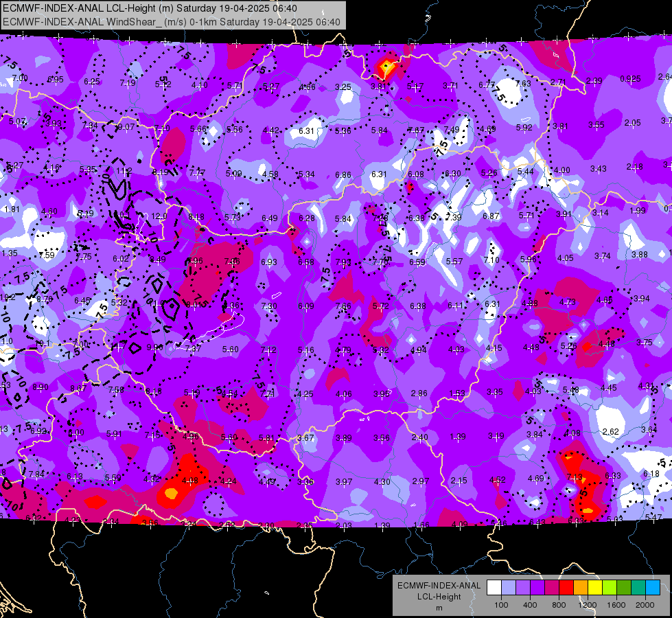Click the wind shear value 6.87
The height and width of the screenshot is (618, 672).
pyautogui.click(x=491, y=216)
